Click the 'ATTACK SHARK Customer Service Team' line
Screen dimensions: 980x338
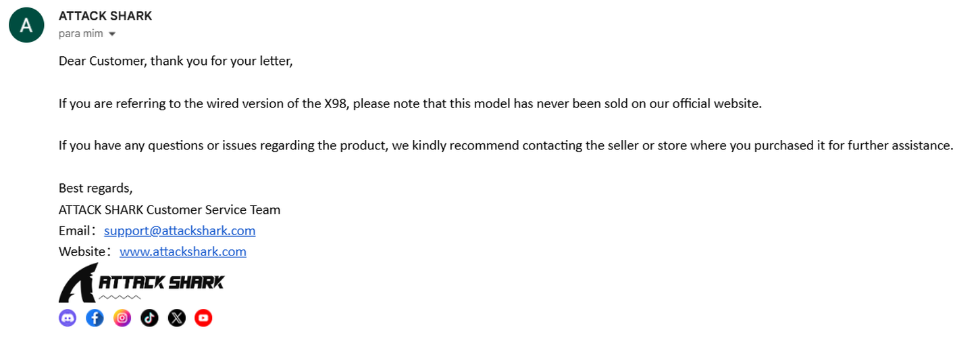170,210
